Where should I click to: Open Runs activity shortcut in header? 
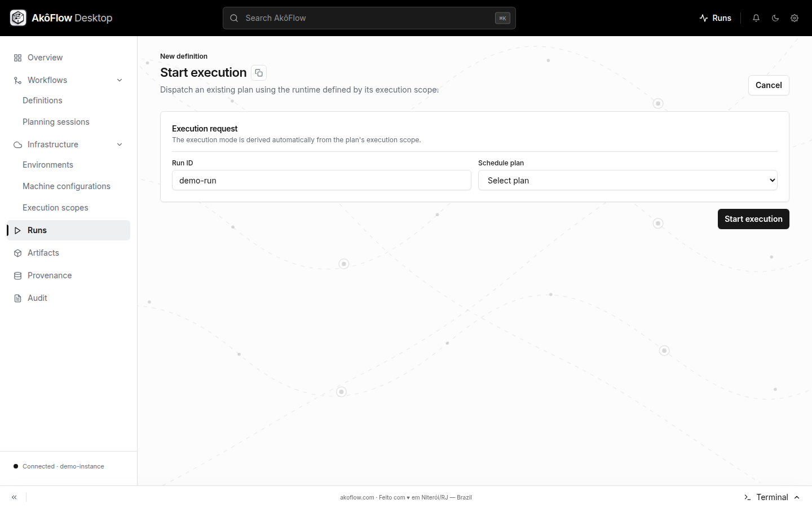(x=715, y=18)
